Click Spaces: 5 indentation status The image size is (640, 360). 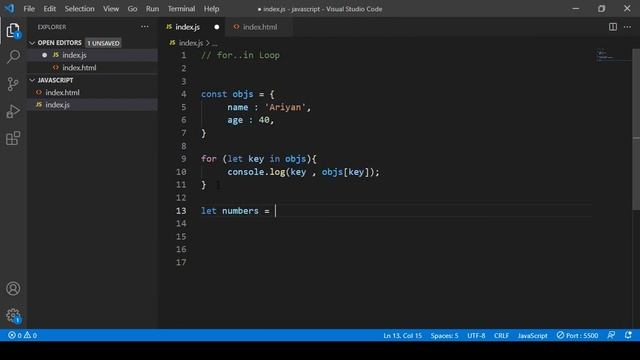point(444,336)
